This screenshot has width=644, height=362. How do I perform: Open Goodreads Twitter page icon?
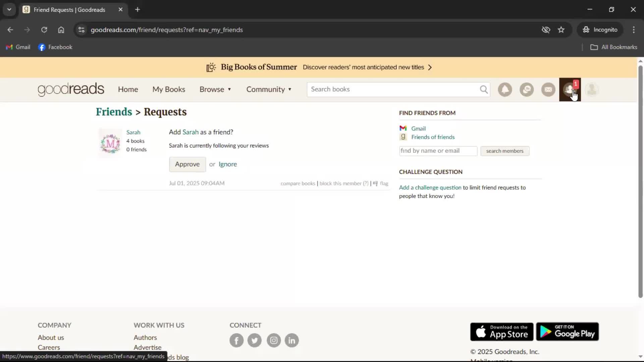click(x=255, y=341)
